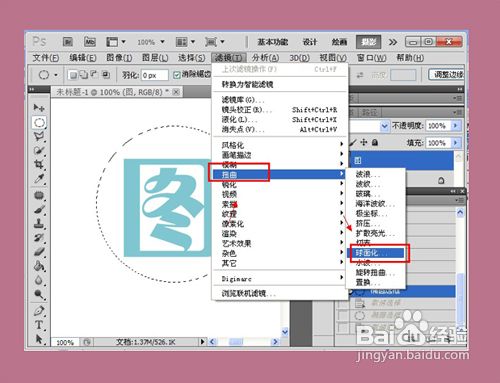Viewport: 500px width, 383px height.
Task: Open the 风格化 filter submenu
Action: 279,145
